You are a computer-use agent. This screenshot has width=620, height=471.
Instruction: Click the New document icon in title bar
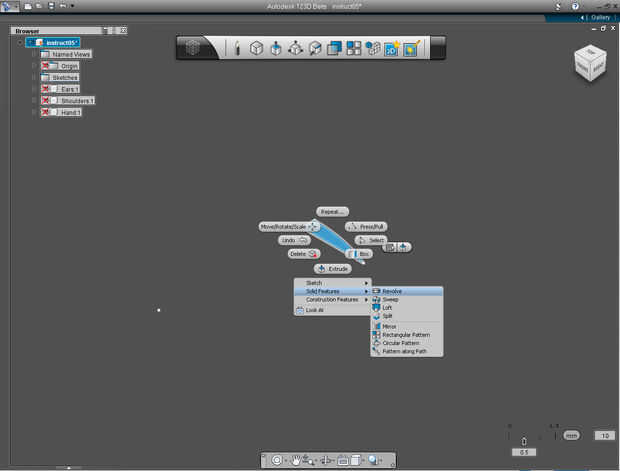point(28,6)
